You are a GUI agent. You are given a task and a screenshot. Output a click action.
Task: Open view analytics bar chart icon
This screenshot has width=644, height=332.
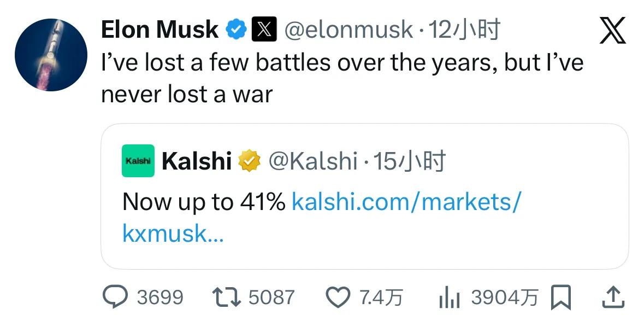click(451, 298)
